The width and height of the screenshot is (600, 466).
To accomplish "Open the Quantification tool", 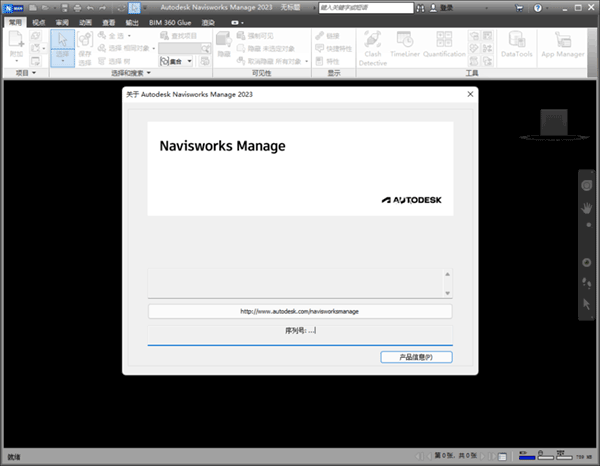I will (x=444, y=44).
